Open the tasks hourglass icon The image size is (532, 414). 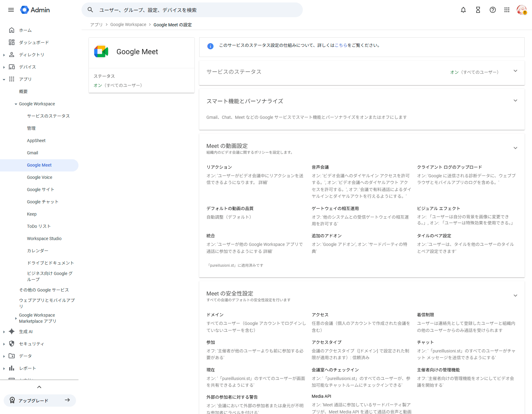point(478,10)
